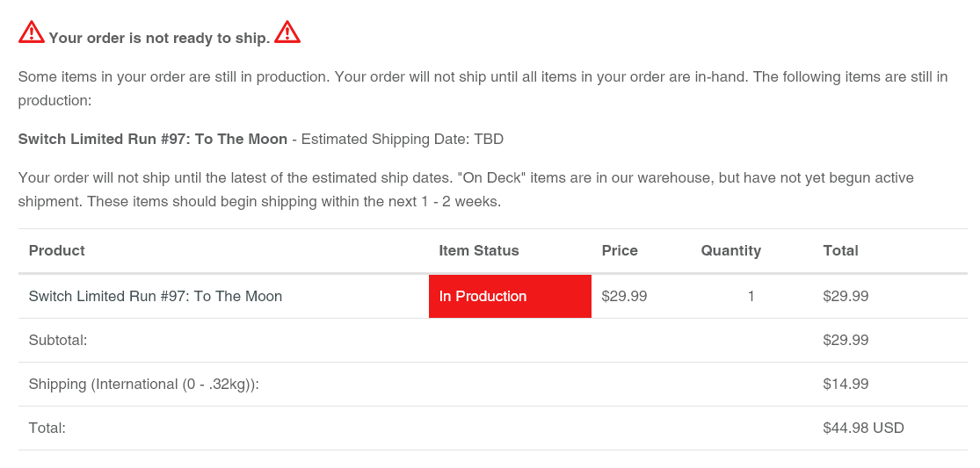Screen dimensions: 980x468
Task: Click the $44.98 USD order total
Action: click(x=863, y=428)
